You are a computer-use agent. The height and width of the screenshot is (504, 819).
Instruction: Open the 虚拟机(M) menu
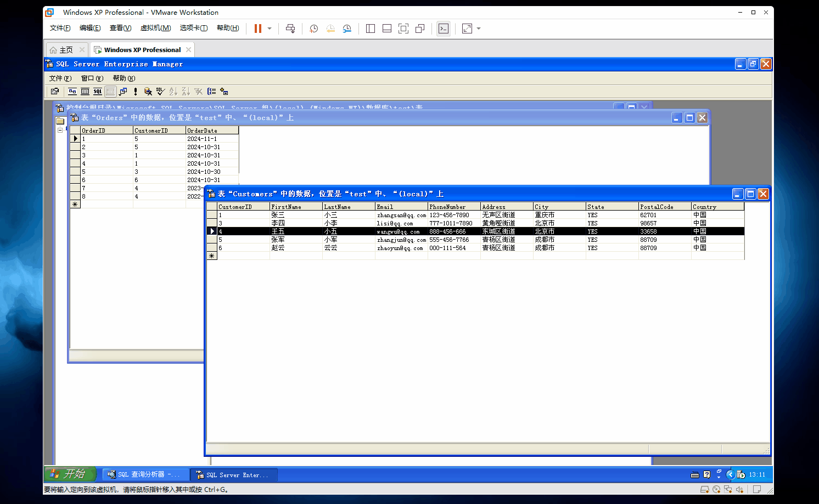click(155, 28)
